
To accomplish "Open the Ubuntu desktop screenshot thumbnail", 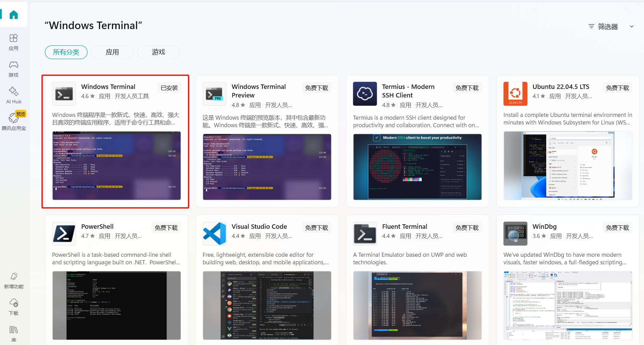I will (568, 165).
